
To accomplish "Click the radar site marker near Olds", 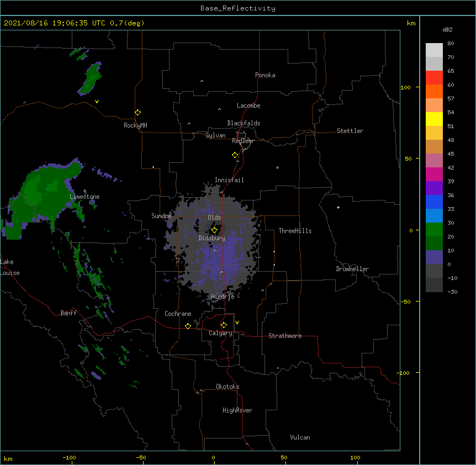I will pyautogui.click(x=215, y=230).
